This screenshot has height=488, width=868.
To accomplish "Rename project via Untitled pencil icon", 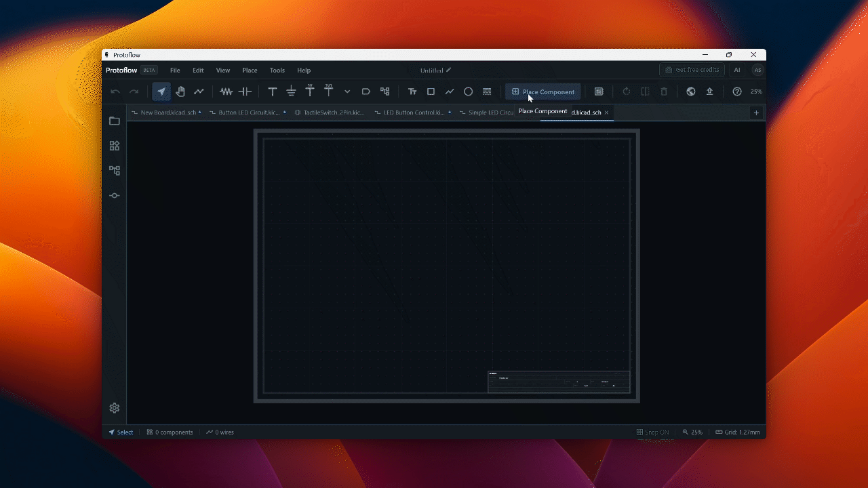I will coord(448,70).
